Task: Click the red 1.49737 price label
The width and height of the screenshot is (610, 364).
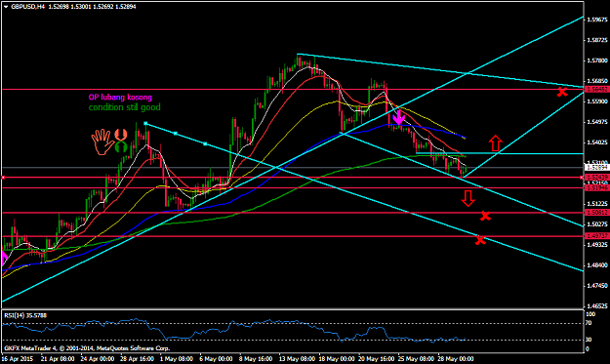Action: tap(597, 236)
